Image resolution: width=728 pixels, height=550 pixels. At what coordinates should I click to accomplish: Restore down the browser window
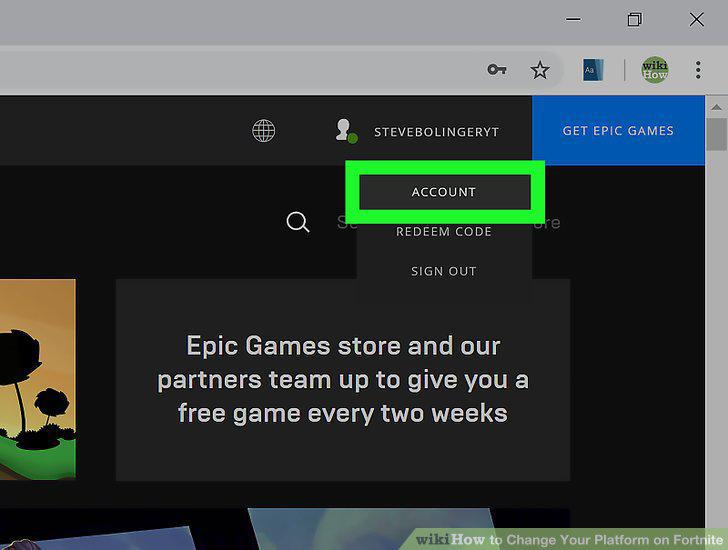635,19
